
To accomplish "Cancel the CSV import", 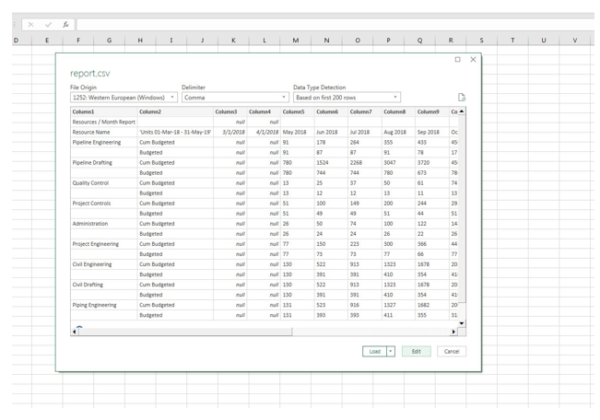I will click(x=450, y=352).
